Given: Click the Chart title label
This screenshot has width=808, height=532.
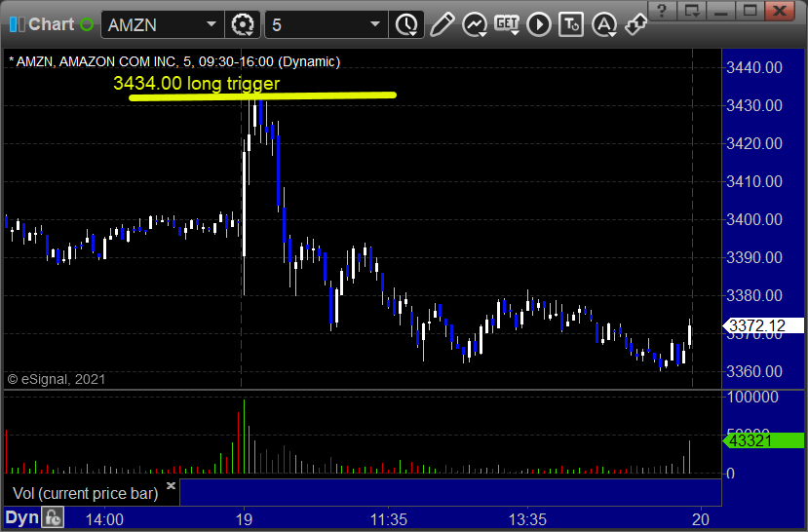Looking at the screenshot, I should click(51, 24).
